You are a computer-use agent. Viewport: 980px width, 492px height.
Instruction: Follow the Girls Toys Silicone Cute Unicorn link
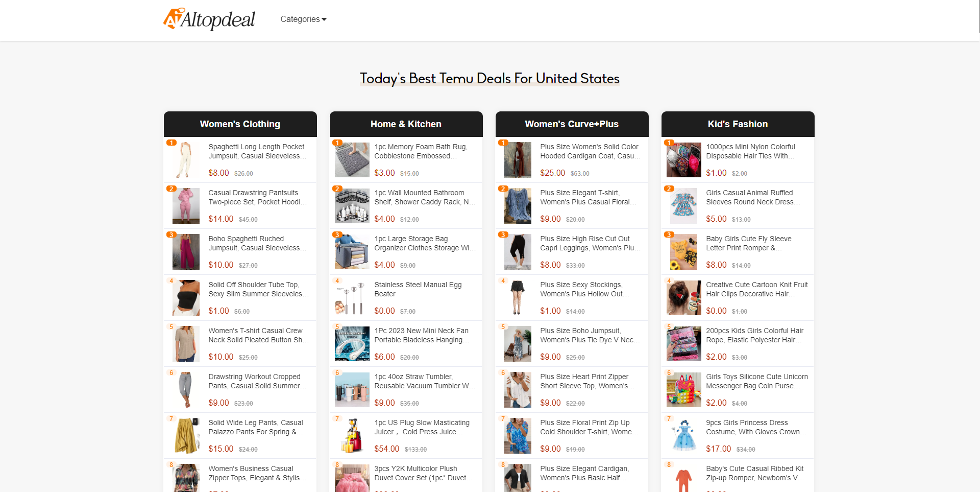(757, 381)
